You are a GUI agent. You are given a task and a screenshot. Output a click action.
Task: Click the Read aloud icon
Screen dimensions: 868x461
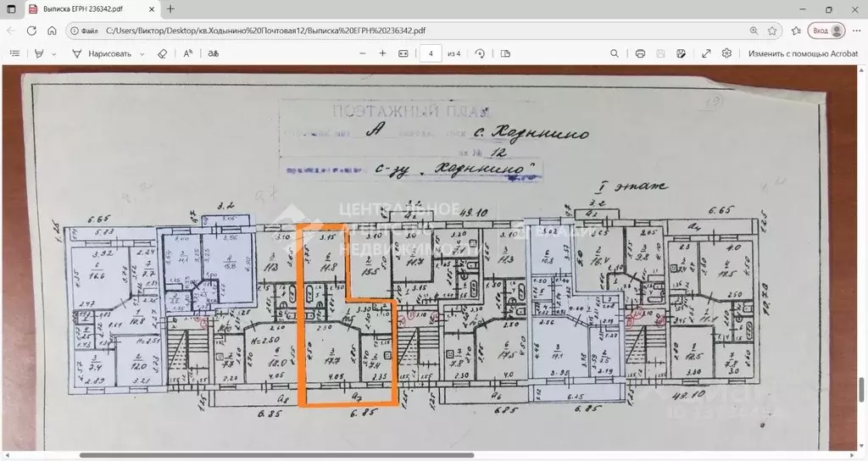(188, 53)
